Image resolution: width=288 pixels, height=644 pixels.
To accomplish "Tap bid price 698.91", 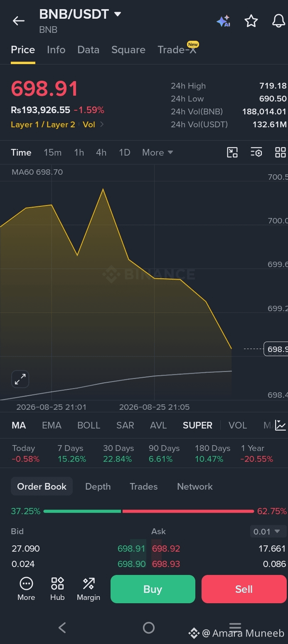I will point(131,549).
